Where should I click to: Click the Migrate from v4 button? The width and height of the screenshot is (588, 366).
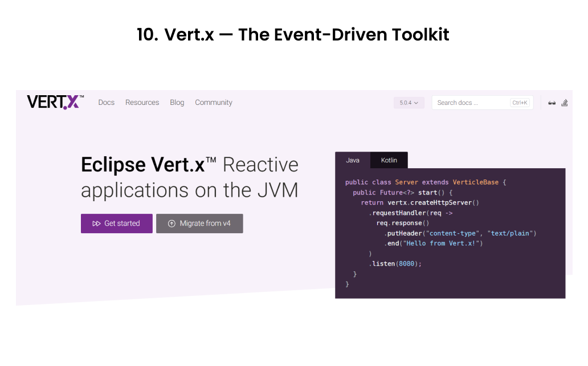pos(199,223)
